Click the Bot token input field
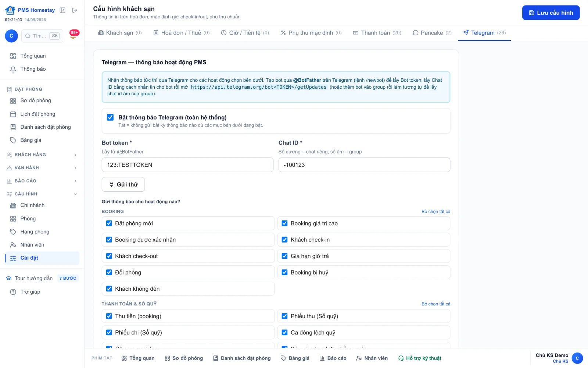 point(187,165)
